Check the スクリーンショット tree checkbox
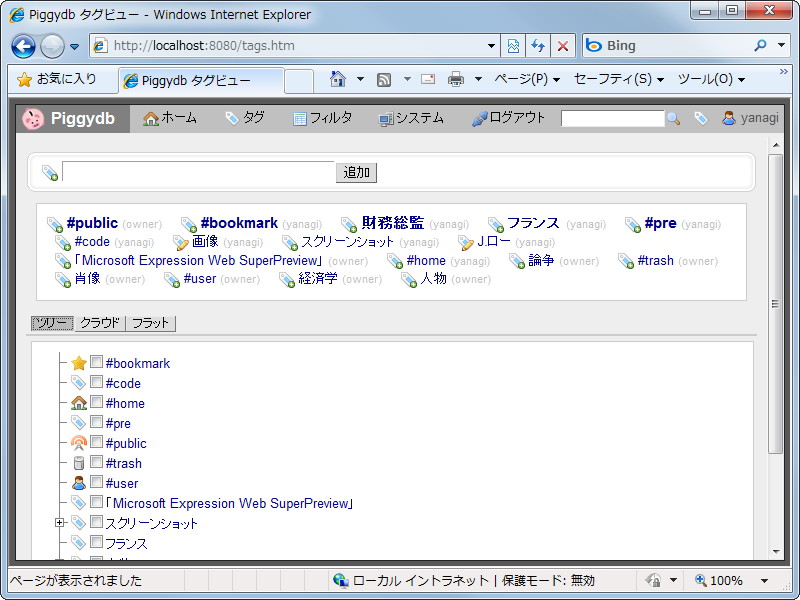Image resolution: width=800 pixels, height=600 pixels. [x=96, y=521]
